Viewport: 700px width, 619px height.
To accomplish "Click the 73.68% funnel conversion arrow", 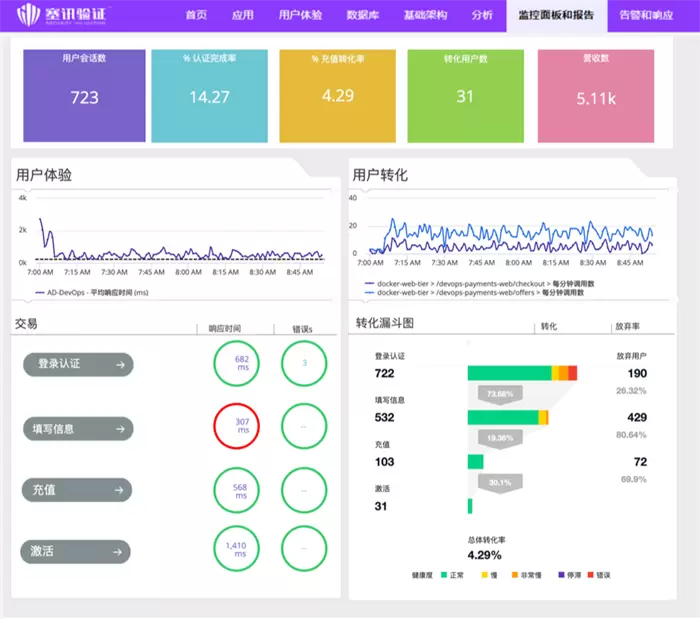I will 500,394.
